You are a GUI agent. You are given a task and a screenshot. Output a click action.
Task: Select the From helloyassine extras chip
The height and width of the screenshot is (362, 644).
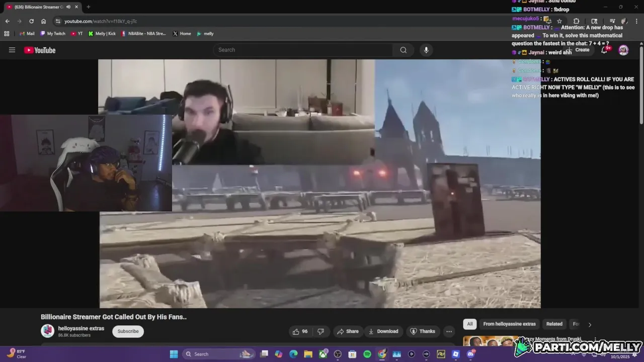(509, 324)
